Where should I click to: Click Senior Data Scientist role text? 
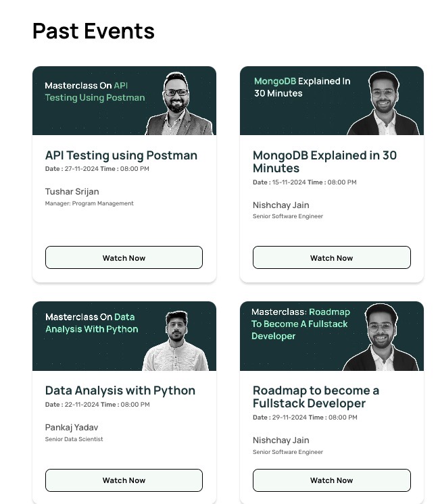74,439
